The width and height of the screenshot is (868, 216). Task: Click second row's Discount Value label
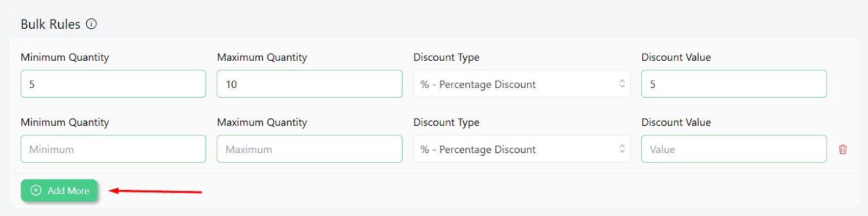(x=676, y=123)
